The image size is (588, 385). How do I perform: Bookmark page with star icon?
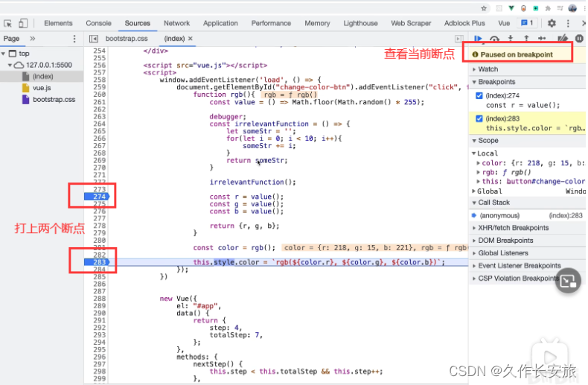pyautogui.click(x=484, y=8)
